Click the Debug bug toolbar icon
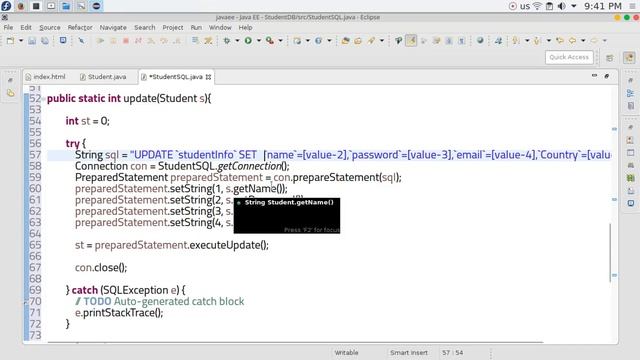The image size is (640, 360). (x=227, y=40)
